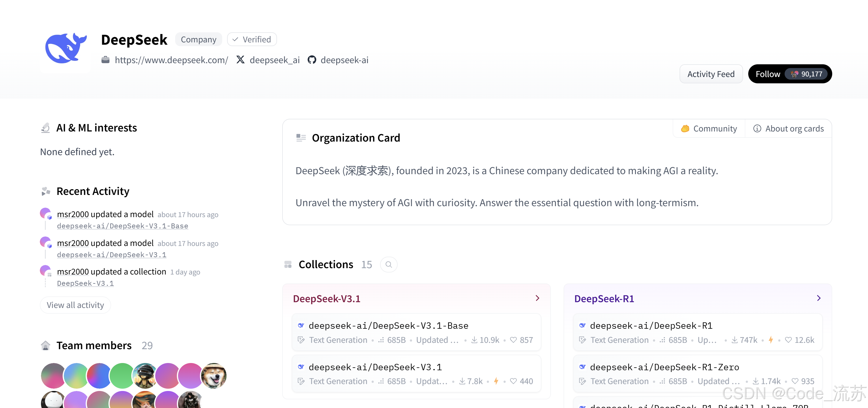Open the deepseek-ai/DeepSeek-V3.1-Base model card
The width and height of the screenshot is (868, 408).
pyautogui.click(x=416, y=332)
